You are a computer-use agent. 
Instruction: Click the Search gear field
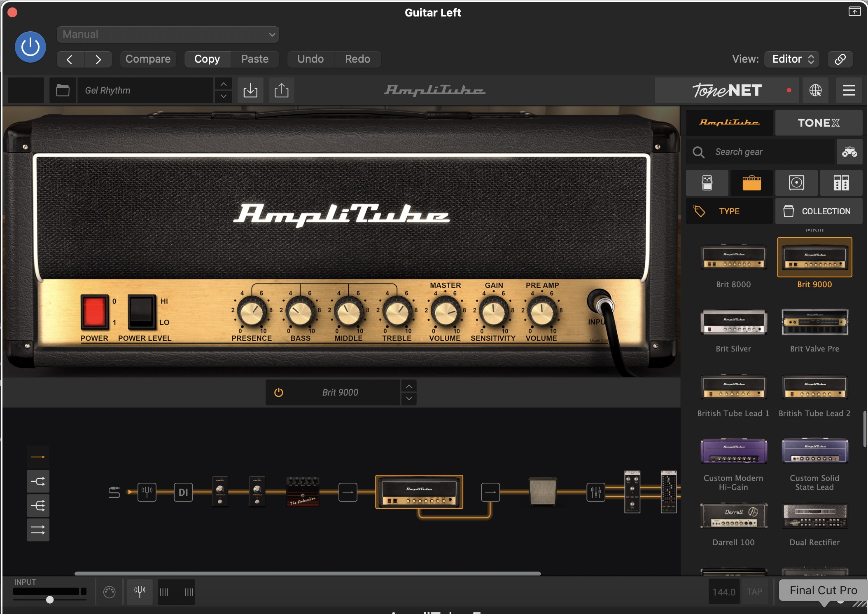760,152
